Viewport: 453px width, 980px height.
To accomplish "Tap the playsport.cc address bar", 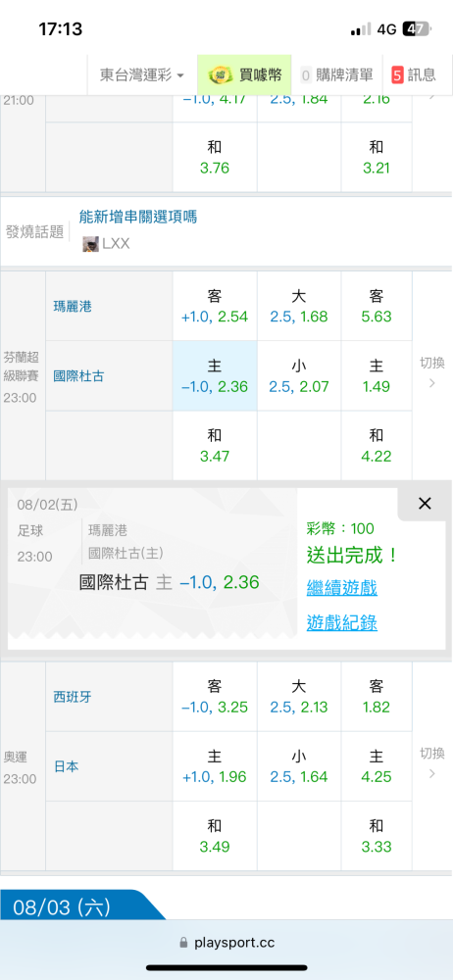I will pyautogui.click(x=226, y=943).
